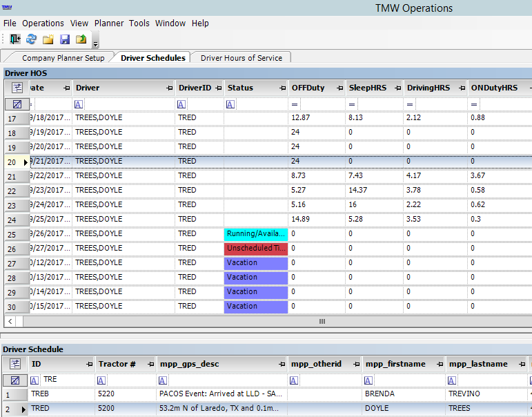Click the red Unscheduled Ti... status cell
This screenshot has height=417, width=532.
pos(256,249)
